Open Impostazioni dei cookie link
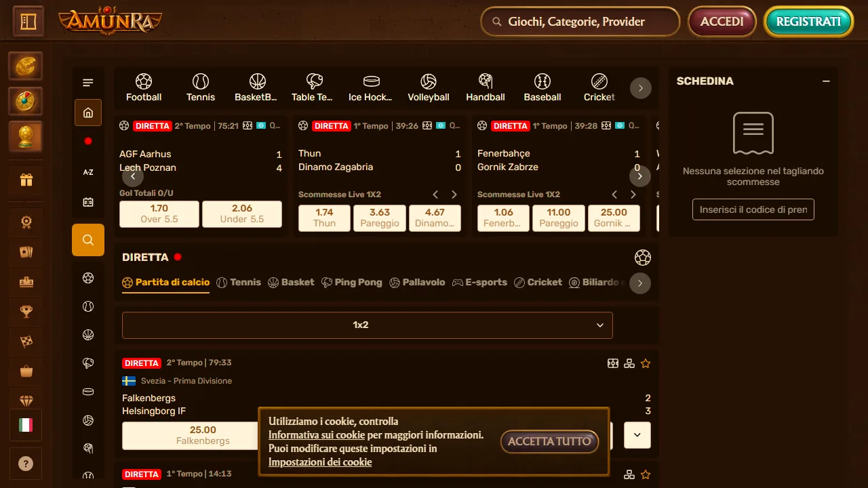 pyautogui.click(x=320, y=462)
